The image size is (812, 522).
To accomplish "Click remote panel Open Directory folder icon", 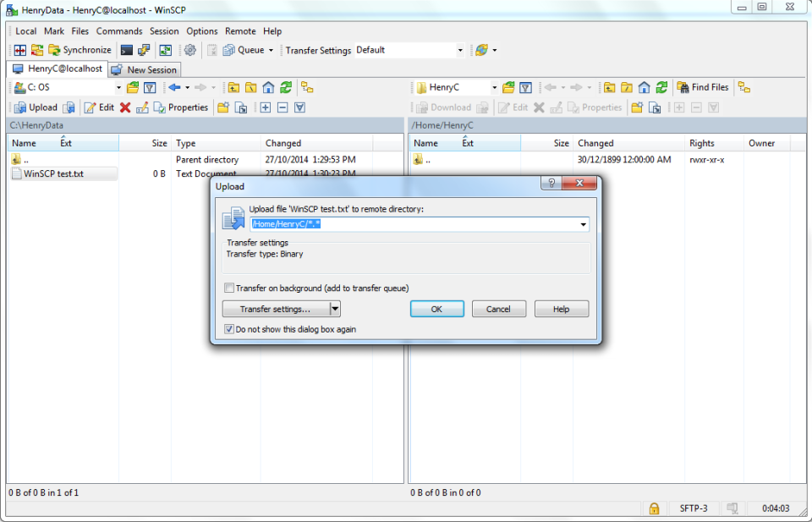I will coord(508,87).
